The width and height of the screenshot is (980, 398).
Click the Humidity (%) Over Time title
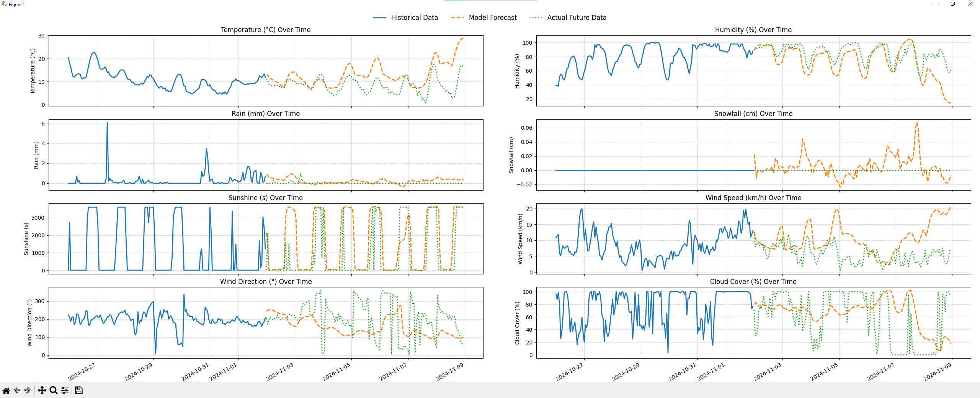(753, 29)
